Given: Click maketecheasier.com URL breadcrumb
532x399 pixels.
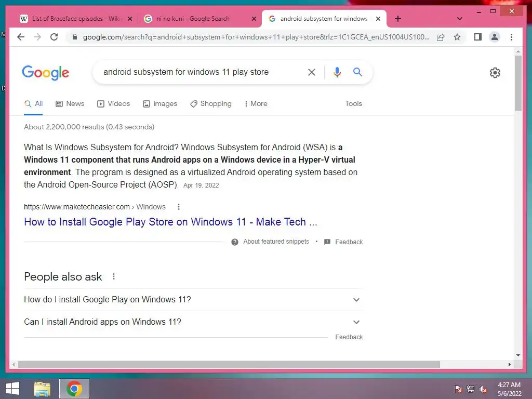Looking at the screenshot, I should 95,207.
